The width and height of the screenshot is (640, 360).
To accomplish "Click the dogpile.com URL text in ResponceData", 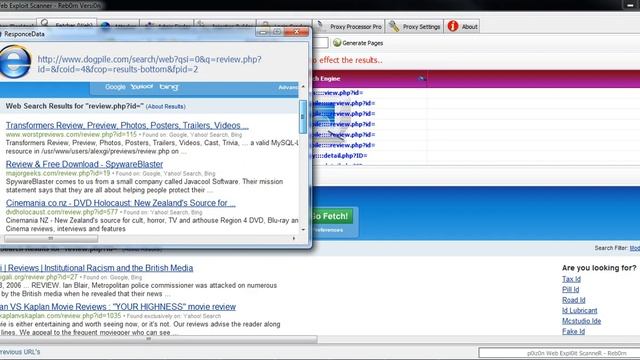I will 149,64.
